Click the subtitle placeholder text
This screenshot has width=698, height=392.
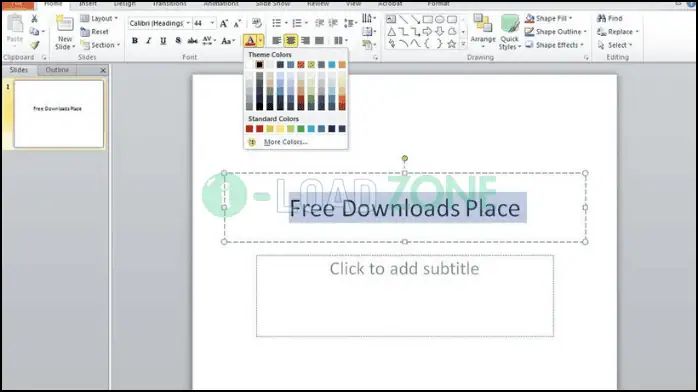click(x=404, y=269)
